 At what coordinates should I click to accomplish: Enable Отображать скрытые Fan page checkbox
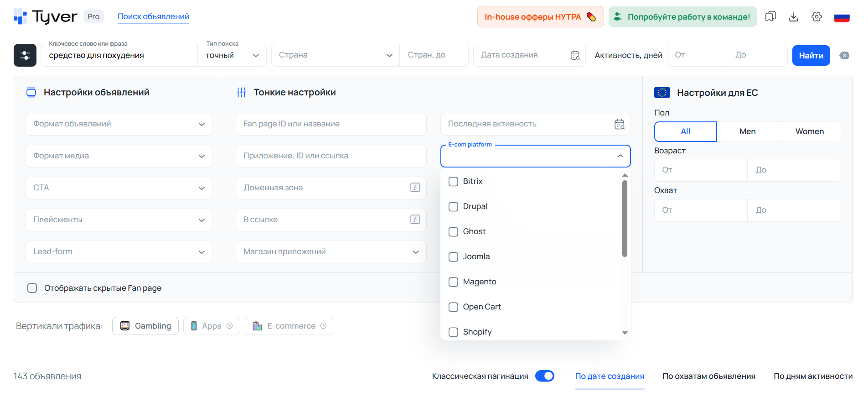[x=32, y=288]
